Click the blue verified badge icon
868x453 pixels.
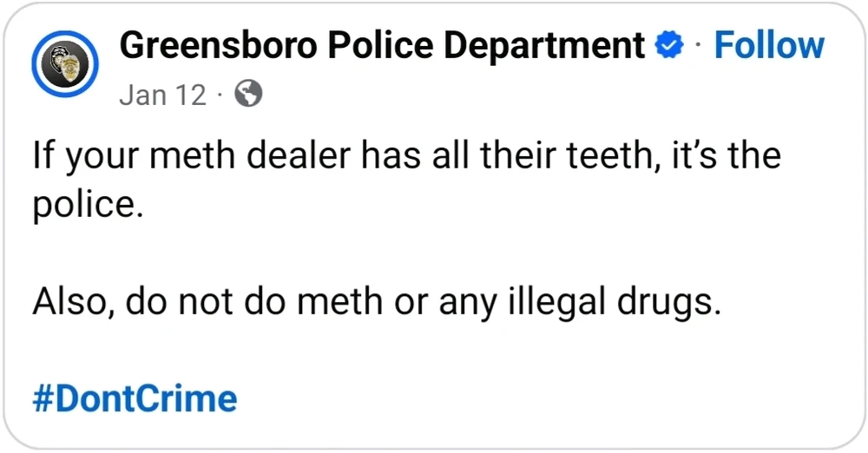coord(667,46)
